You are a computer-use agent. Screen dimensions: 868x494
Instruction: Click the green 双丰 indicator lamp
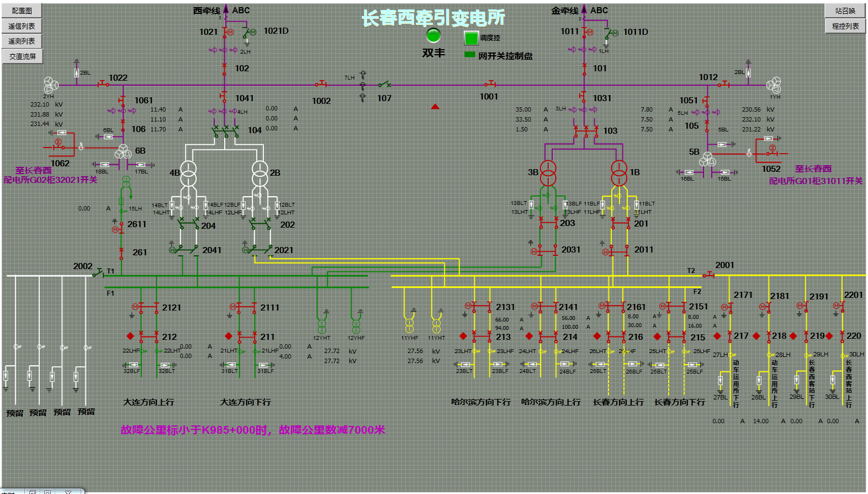[433, 35]
